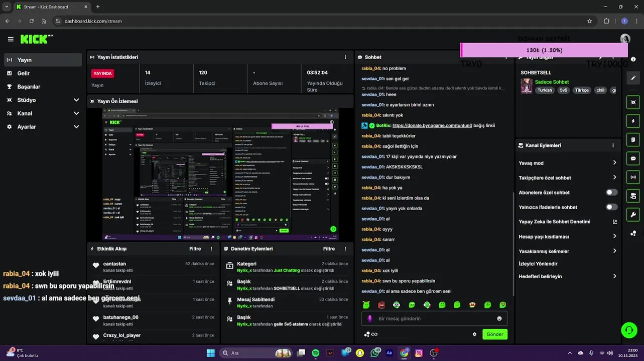The height and width of the screenshot is (361, 644).
Task: Click the KICK logo
Action: (x=37, y=39)
